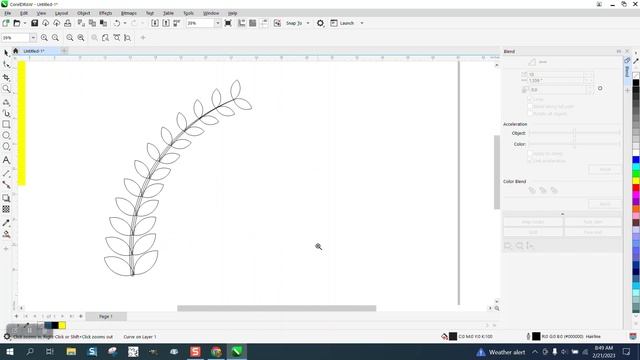The height and width of the screenshot is (360, 640).
Task: Select the Crop tool
Action: [x=6, y=77]
